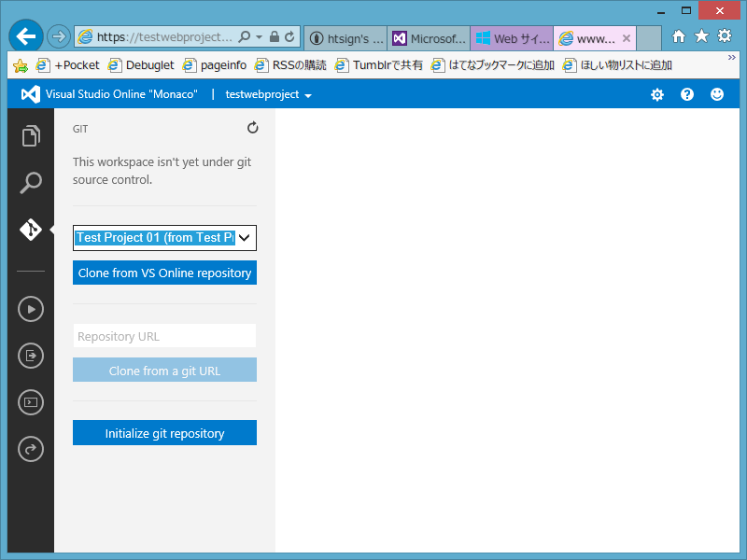
Task: Reload page via address bar refresh icon
Action: pos(289,36)
